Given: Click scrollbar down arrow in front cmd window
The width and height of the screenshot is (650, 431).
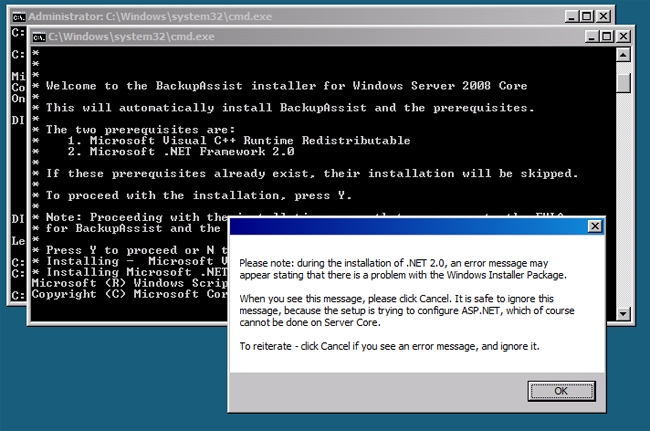Looking at the screenshot, I should click(623, 314).
